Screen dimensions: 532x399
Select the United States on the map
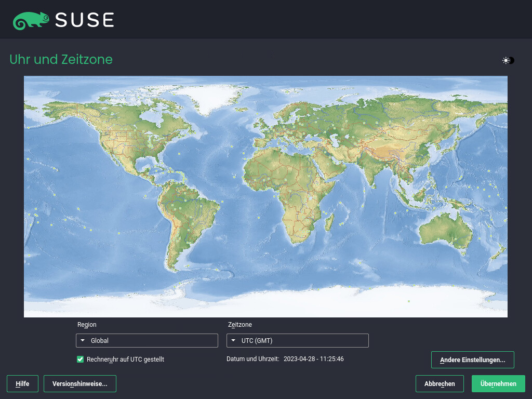click(130, 145)
